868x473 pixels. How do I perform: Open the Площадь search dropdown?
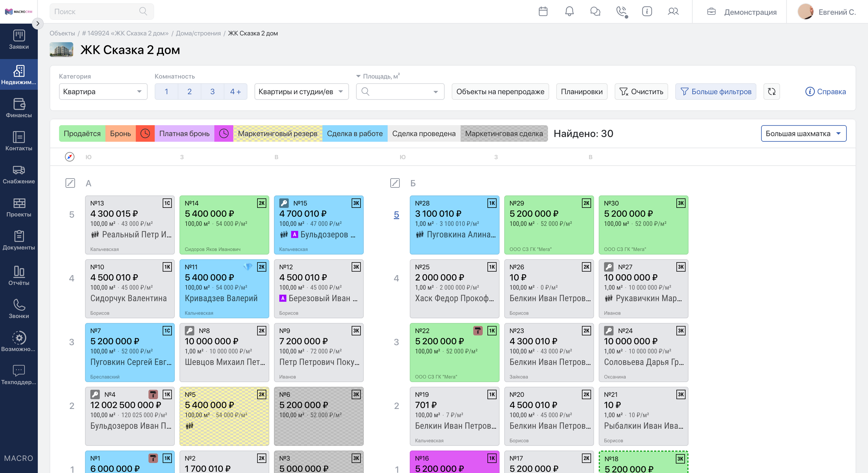tap(400, 92)
